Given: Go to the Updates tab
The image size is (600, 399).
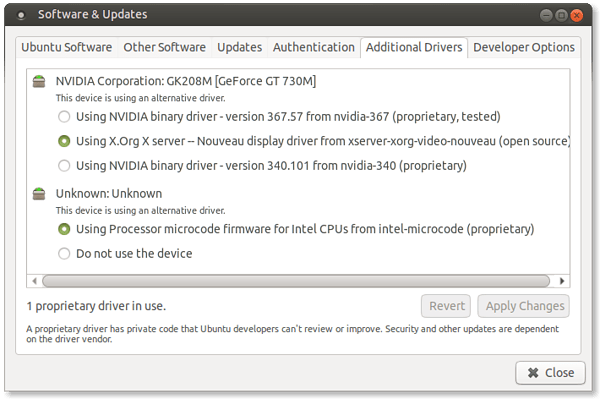Looking at the screenshot, I should [x=240, y=47].
